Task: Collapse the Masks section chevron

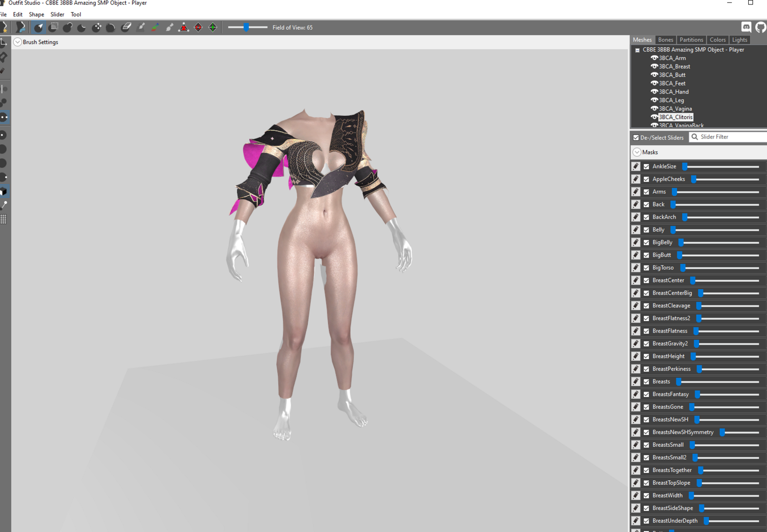Action: click(637, 152)
